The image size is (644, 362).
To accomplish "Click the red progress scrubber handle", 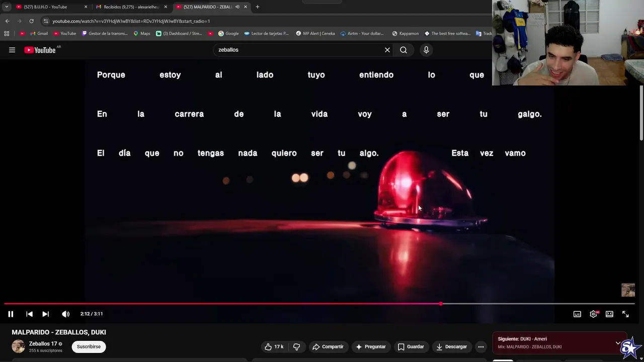I will (x=441, y=304).
